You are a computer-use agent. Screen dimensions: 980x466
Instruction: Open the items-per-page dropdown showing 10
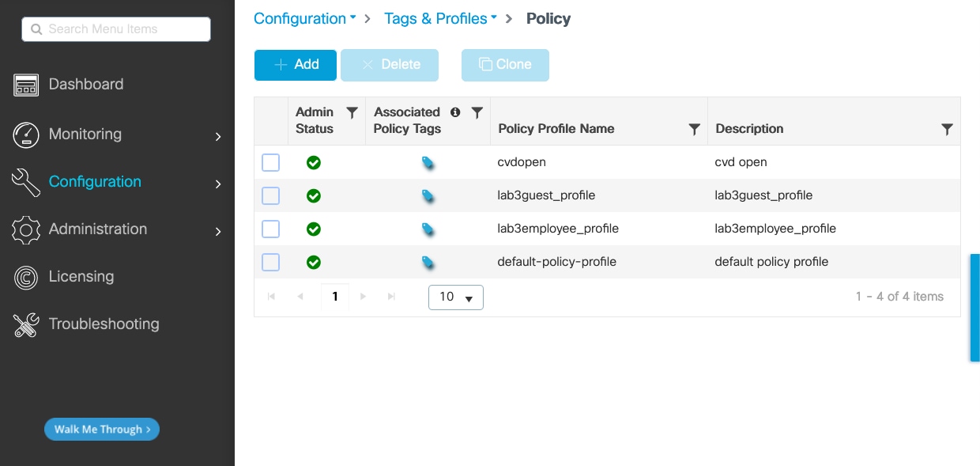point(456,297)
